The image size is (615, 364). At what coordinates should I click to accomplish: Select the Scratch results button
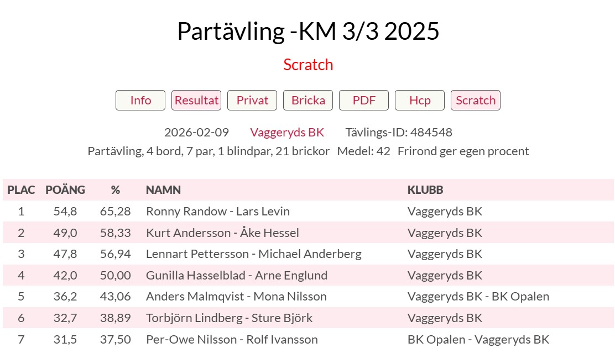coord(476,101)
